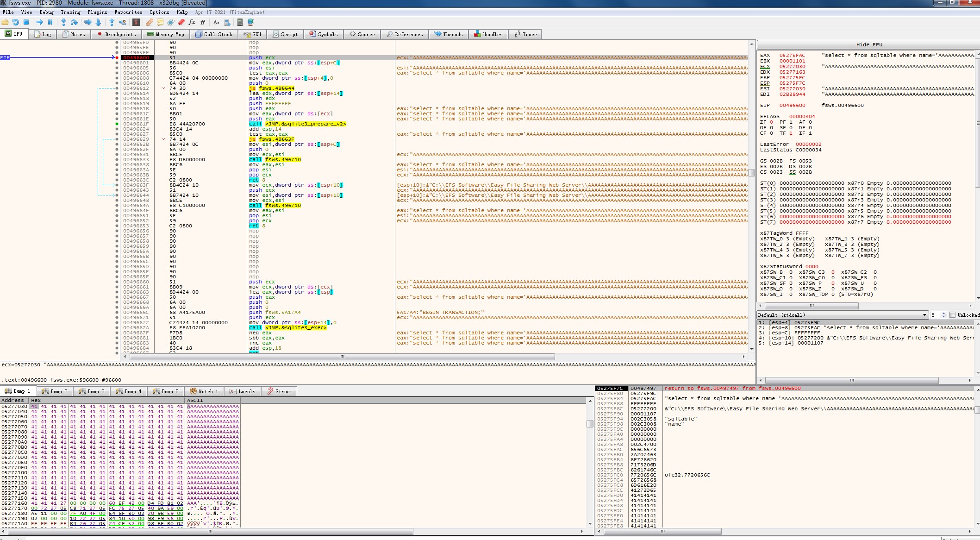Open the Calculator icon
This screenshot has width=980, height=540.
pos(240,22)
